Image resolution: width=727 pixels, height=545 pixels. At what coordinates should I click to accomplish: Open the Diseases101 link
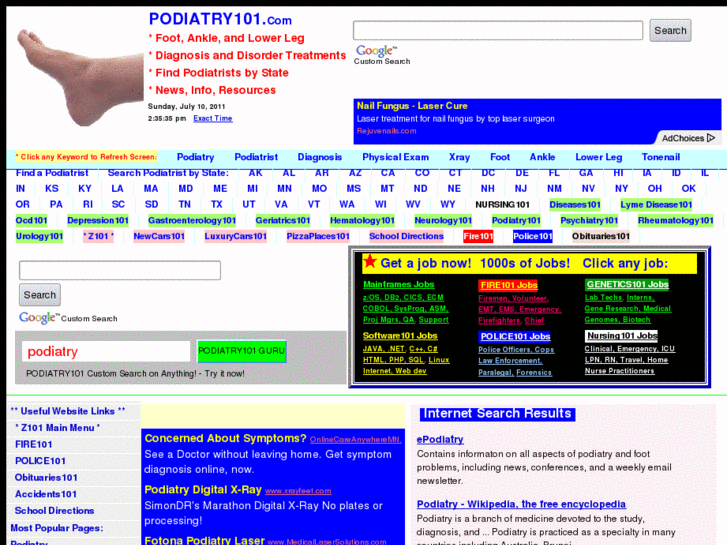point(575,205)
